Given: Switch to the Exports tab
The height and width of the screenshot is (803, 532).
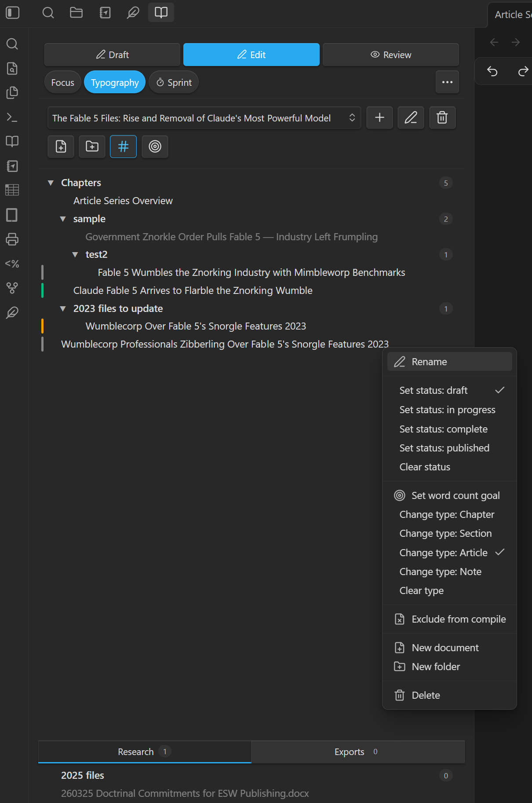Looking at the screenshot, I should pos(358,752).
